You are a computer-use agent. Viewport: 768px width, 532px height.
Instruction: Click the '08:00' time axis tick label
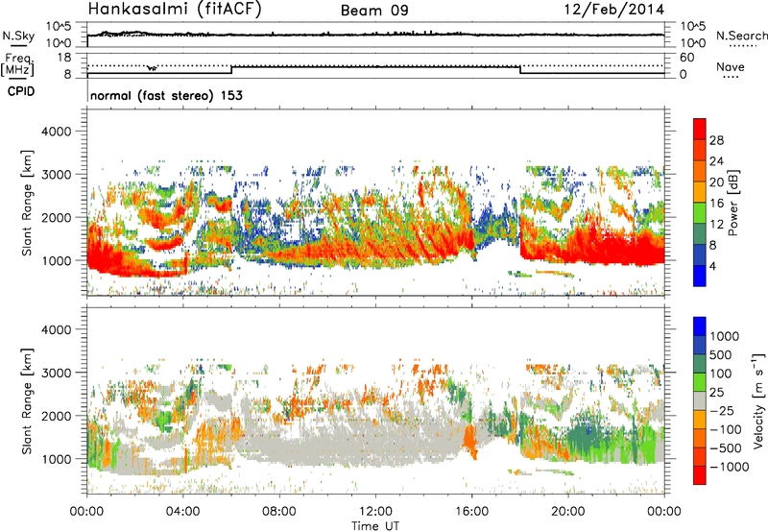pyautogui.click(x=279, y=512)
